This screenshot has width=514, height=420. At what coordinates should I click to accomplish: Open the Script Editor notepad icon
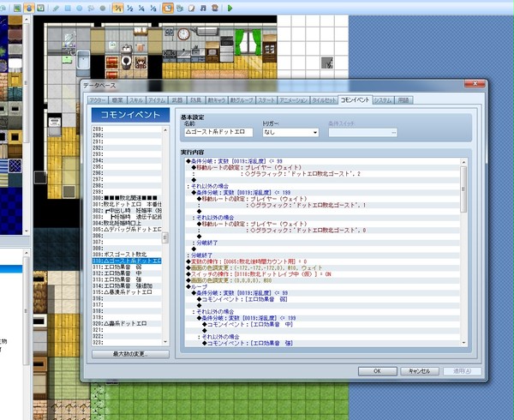coord(191,8)
